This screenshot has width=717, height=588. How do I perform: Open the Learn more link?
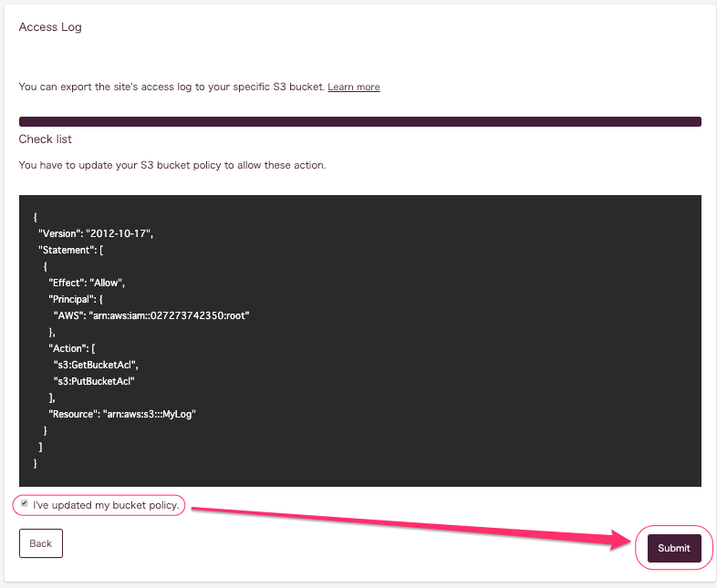pos(353,87)
